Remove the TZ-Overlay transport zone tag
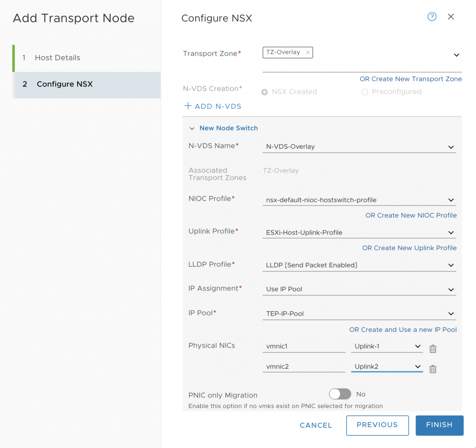The height and width of the screenshot is (448, 476). click(x=308, y=53)
